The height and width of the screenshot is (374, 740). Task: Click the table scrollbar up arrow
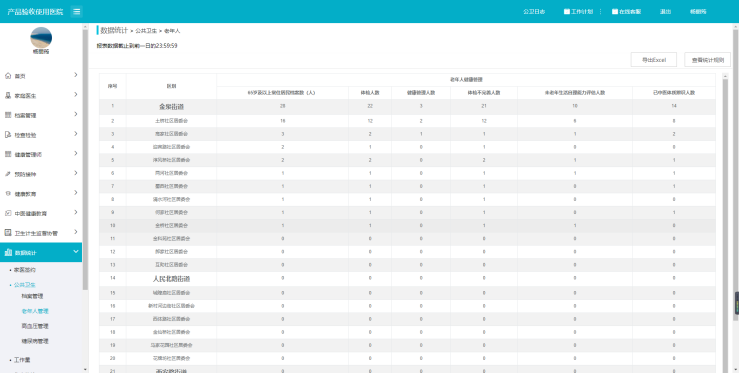tap(725, 76)
